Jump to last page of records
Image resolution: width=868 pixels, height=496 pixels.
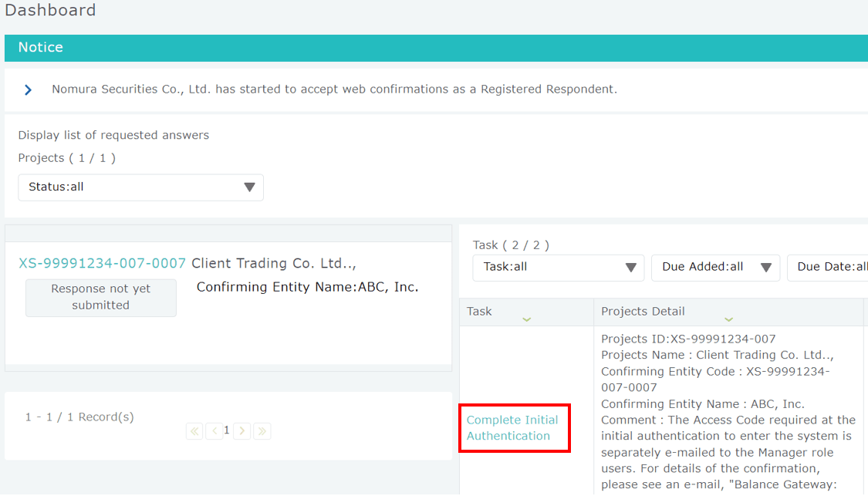[x=262, y=431]
